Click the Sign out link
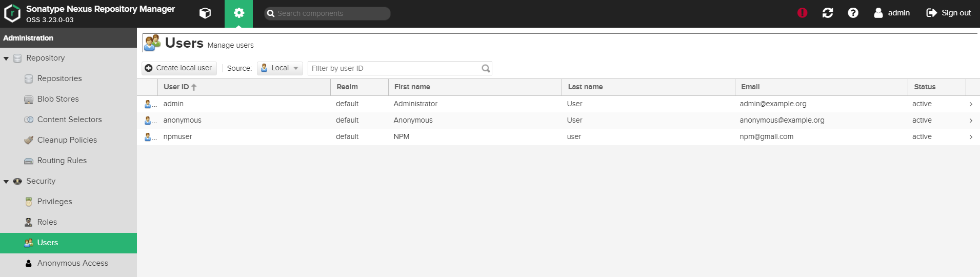Viewport: 980px width, 277px height. coord(948,13)
